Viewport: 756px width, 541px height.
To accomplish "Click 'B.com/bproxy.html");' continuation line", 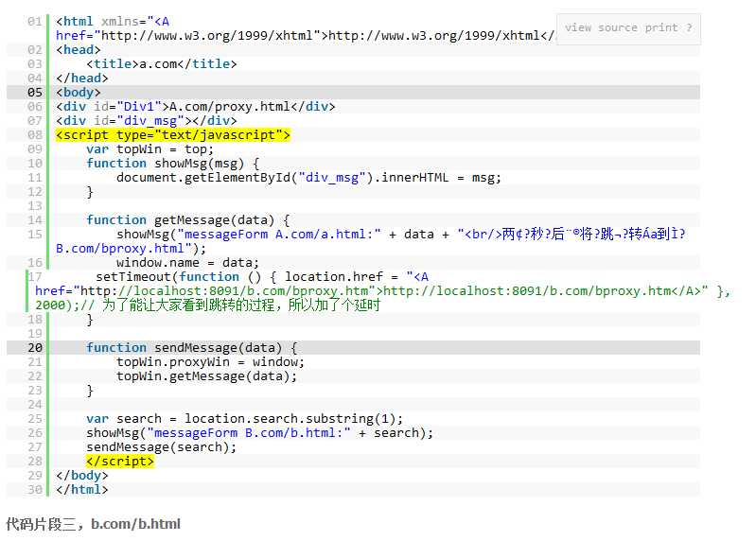I will tap(131, 249).
